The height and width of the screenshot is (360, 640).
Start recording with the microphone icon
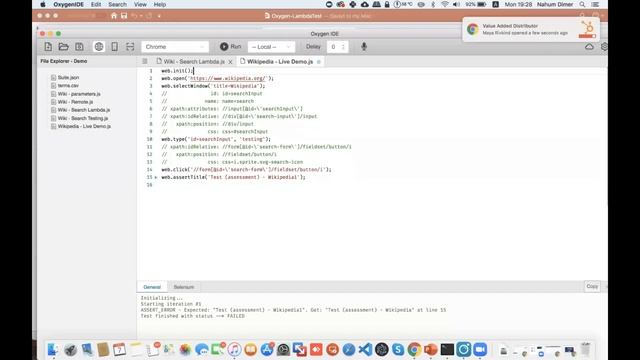364,47
